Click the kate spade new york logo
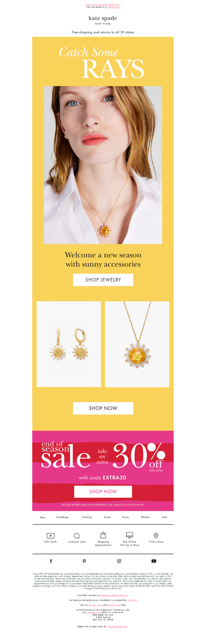The height and width of the screenshot is (644, 207). tap(103, 20)
